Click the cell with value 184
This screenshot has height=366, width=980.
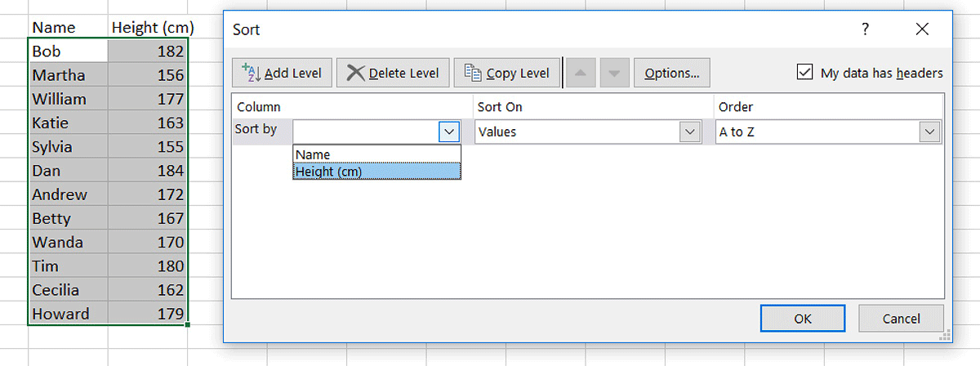(x=149, y=171)
